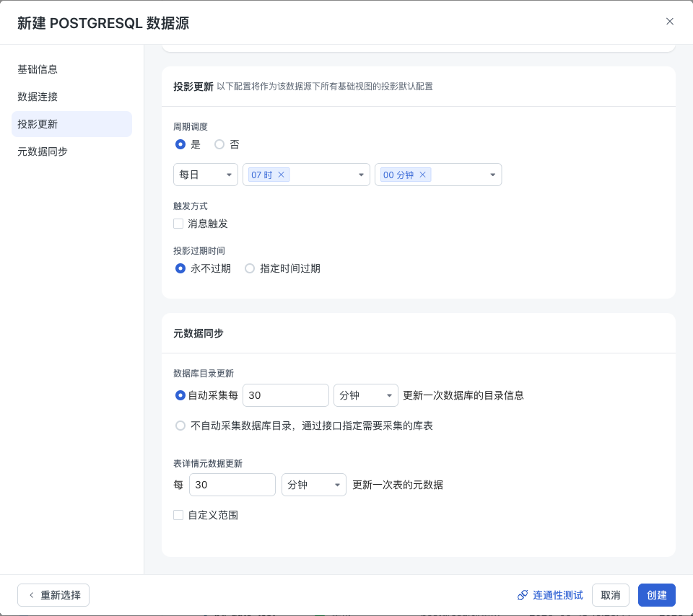This screenshot has width=693, height=616.
Task: Go to 基础信息 section
Action: pos(71,69)
